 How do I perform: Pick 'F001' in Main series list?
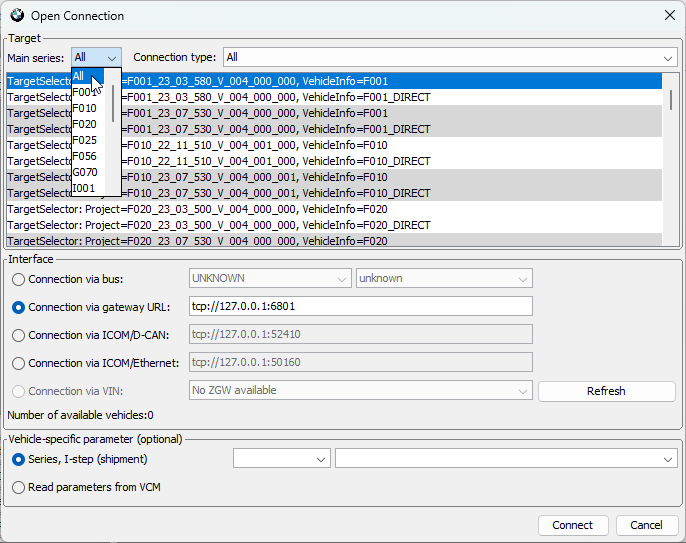(88, 92)
